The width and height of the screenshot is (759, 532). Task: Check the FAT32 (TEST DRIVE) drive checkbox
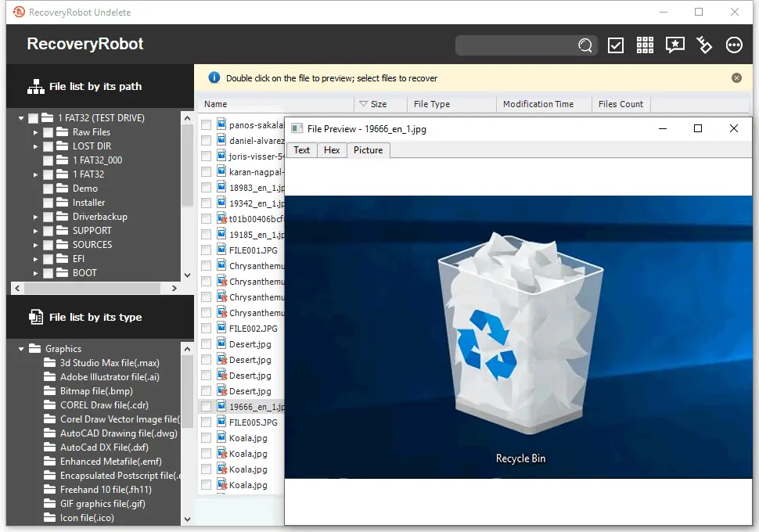click(x=34, y=117)
